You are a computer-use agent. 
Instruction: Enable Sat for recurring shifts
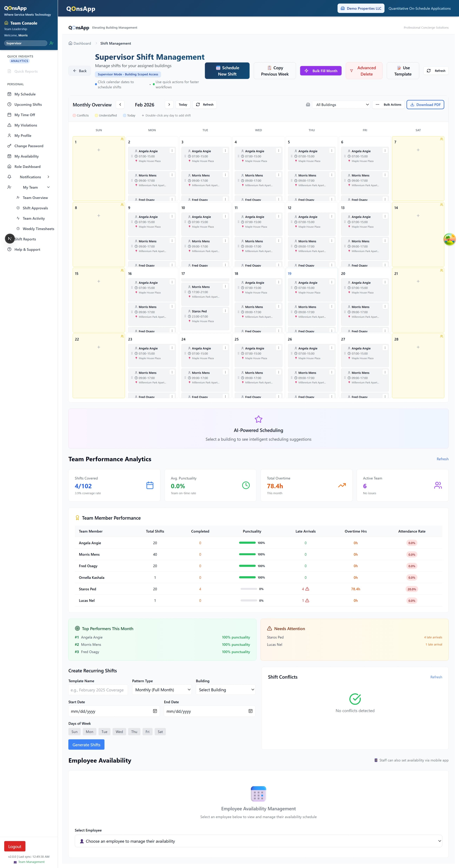pyautogui.click(x=160, y=731)
